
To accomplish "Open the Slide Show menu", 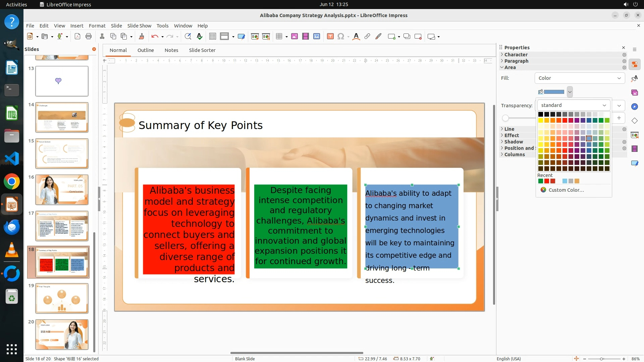I will 139,26.
